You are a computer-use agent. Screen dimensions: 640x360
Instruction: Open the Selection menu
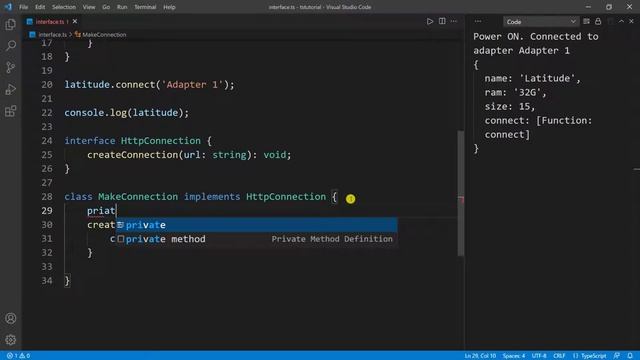point(64,7)
